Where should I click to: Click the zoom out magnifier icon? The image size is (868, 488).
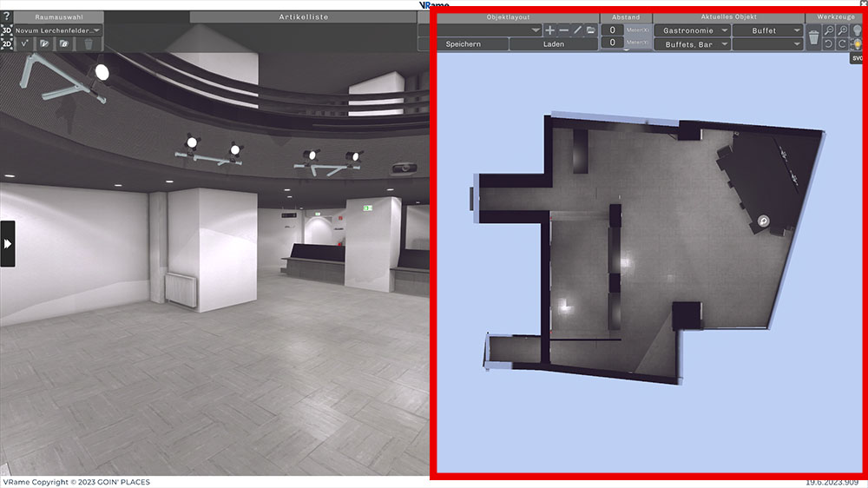point(829,30)
